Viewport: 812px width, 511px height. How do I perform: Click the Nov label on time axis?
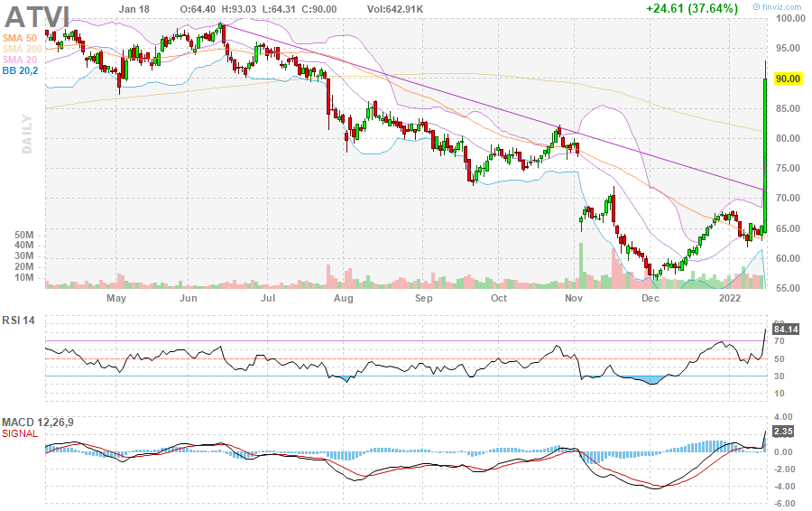pyautogui.click(x=574, y=299)
